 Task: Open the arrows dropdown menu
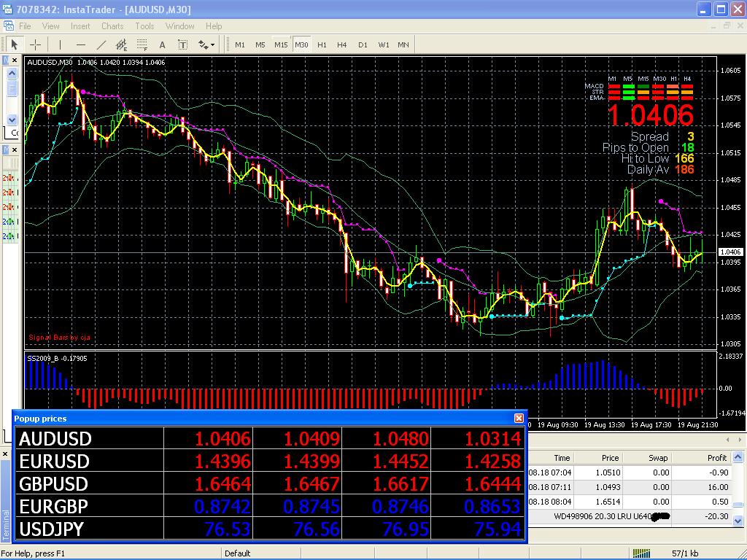[212, 44]
